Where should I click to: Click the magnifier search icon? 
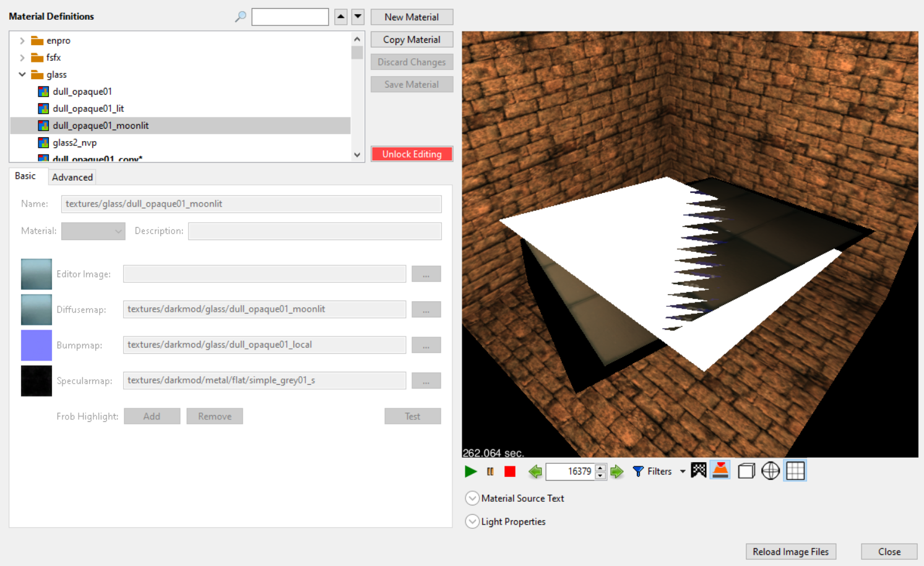[241, 17]
